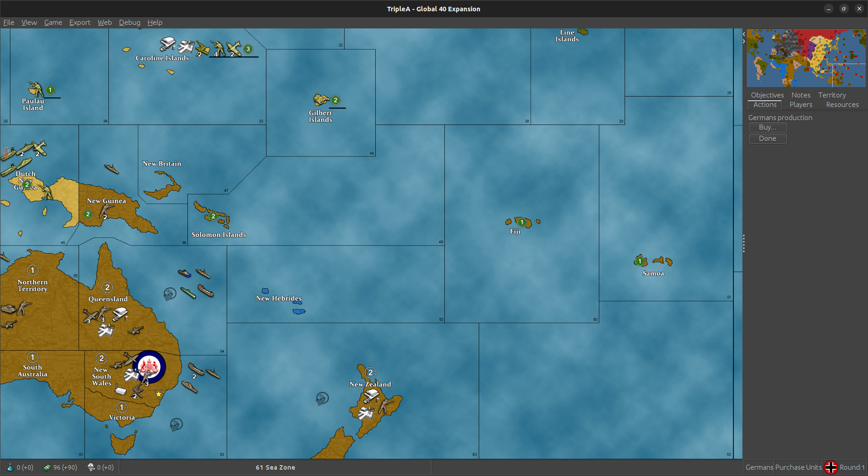Open the File menu
The image size is (868, 476).
9,22
